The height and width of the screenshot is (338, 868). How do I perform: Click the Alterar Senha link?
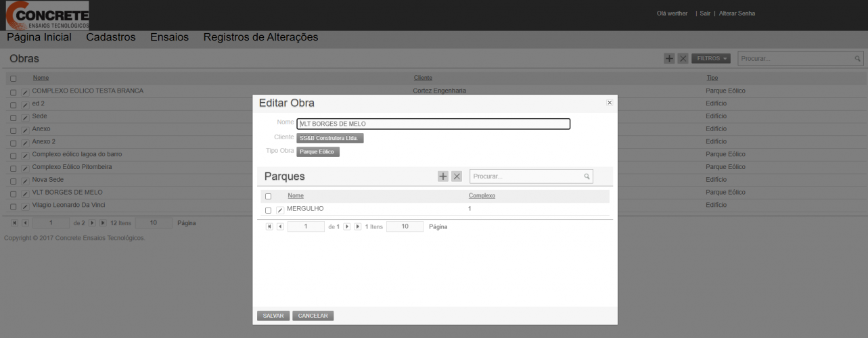737,14
